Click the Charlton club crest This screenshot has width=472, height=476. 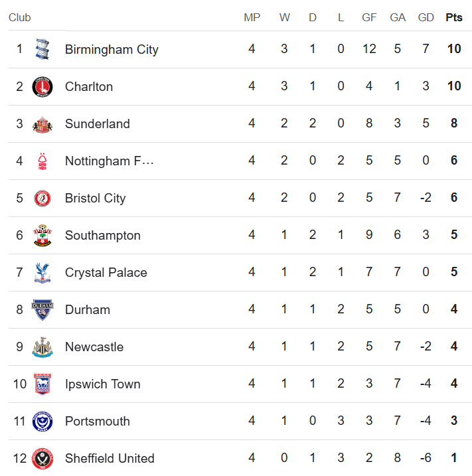(42, 86)
